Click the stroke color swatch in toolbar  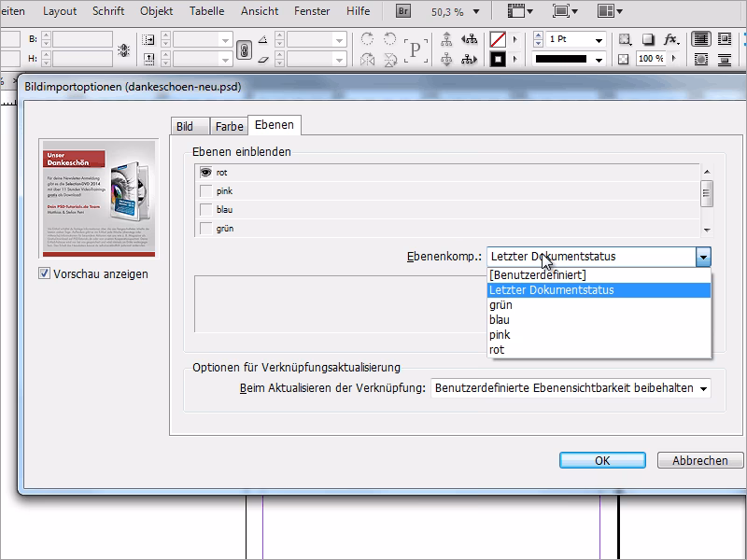click(x=499, y=59)
